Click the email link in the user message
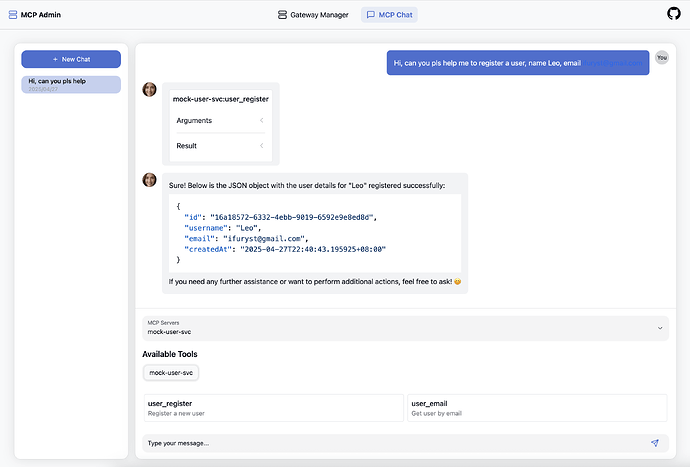This screenshot has width=690, height=467. click(x=614, y=64)
